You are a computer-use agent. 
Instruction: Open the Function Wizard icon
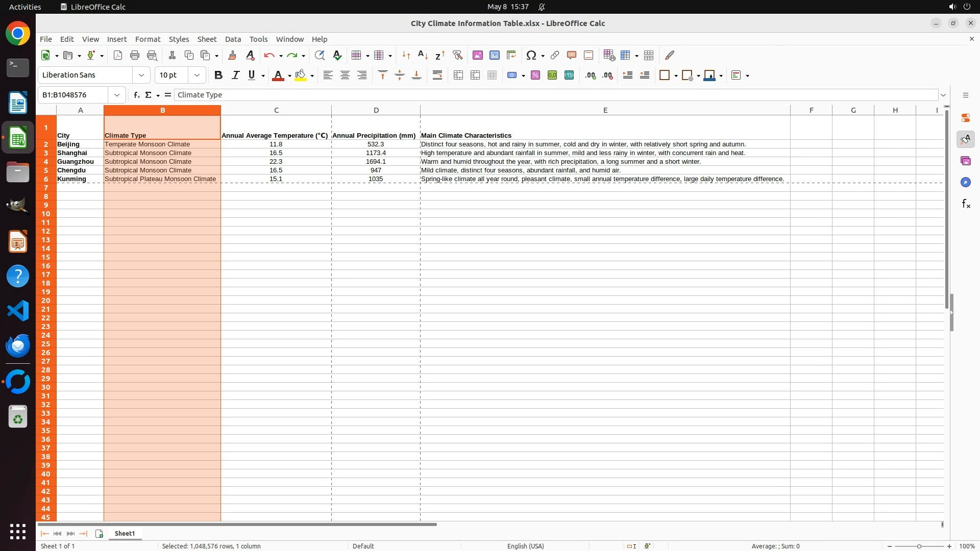point(136,95)
